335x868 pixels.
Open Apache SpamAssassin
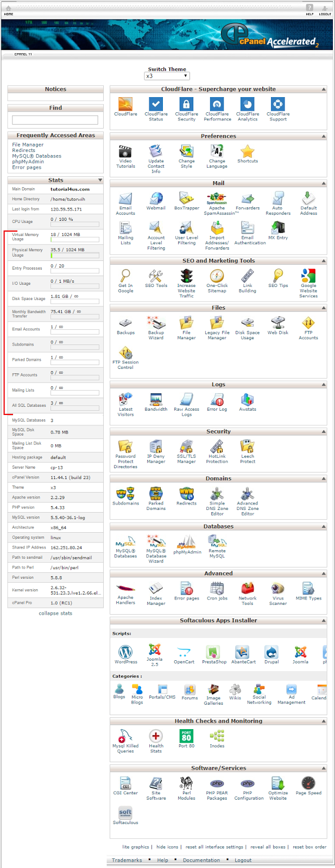coord(217,203)
